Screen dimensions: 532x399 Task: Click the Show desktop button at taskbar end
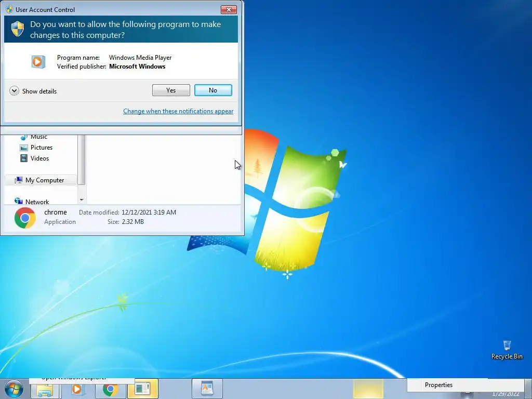point(529,389)
